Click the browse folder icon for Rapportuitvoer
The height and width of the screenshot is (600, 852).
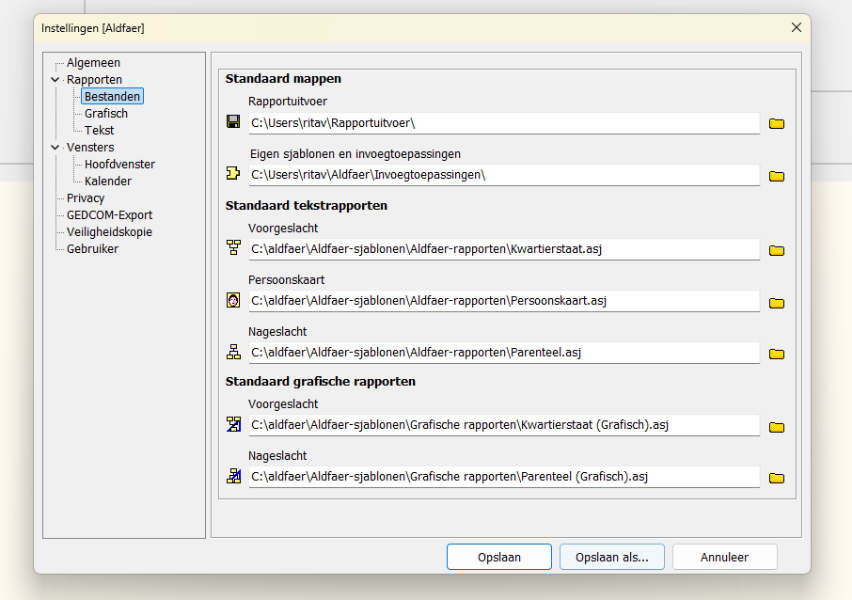(776, 123)
